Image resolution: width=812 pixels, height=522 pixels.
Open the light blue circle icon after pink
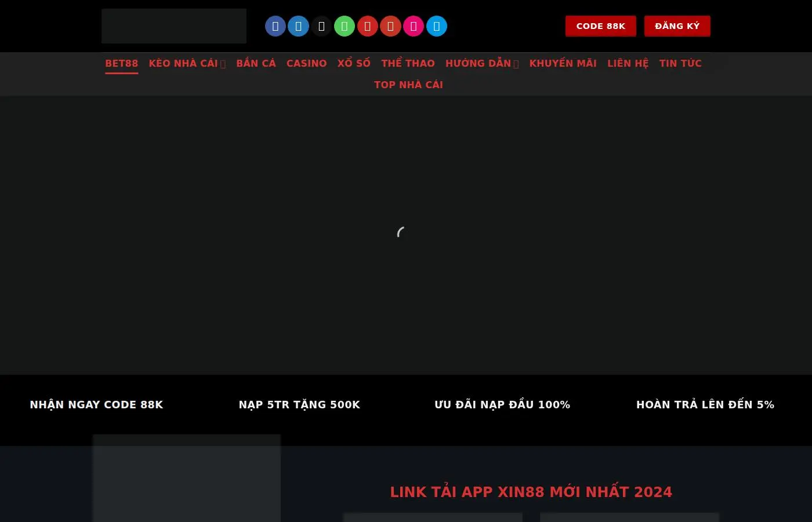click(x=437, y=26)
